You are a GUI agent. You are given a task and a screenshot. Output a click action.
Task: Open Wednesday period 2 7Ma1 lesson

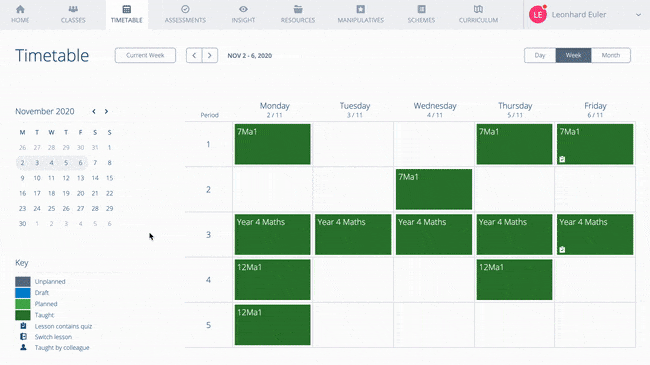(434, 189)
